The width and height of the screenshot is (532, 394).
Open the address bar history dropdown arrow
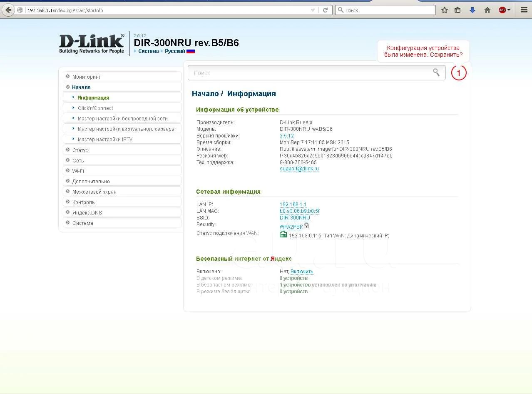313,10
